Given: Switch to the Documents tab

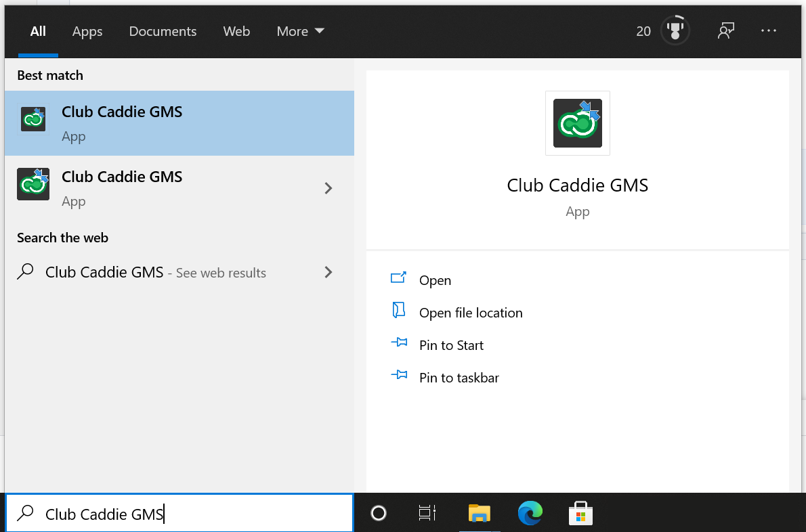Looking at the screenshot, I should point(163,31).
